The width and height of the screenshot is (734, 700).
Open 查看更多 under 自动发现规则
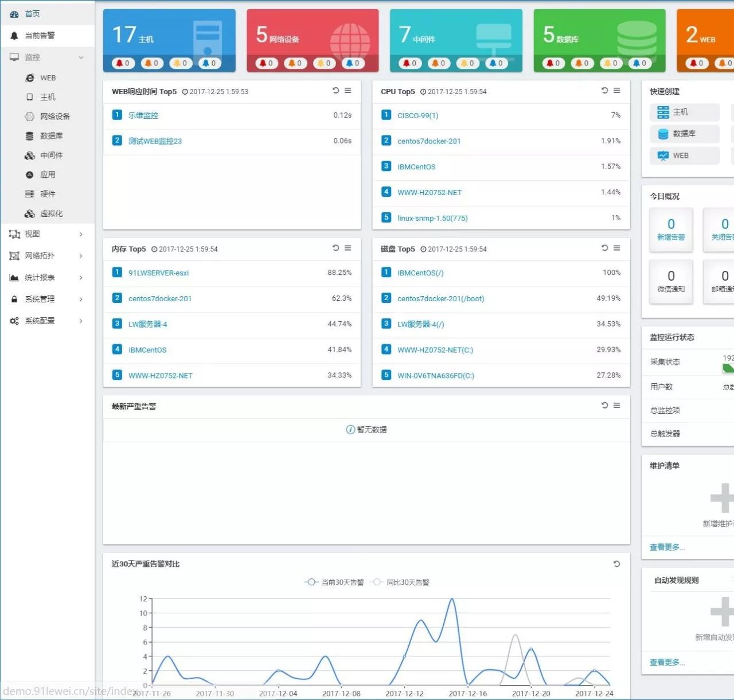[667, 662]
